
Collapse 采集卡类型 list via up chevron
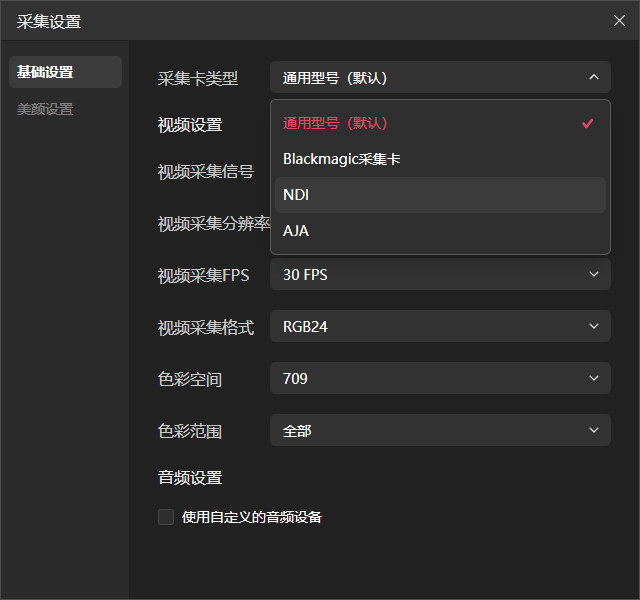(593, 77)
